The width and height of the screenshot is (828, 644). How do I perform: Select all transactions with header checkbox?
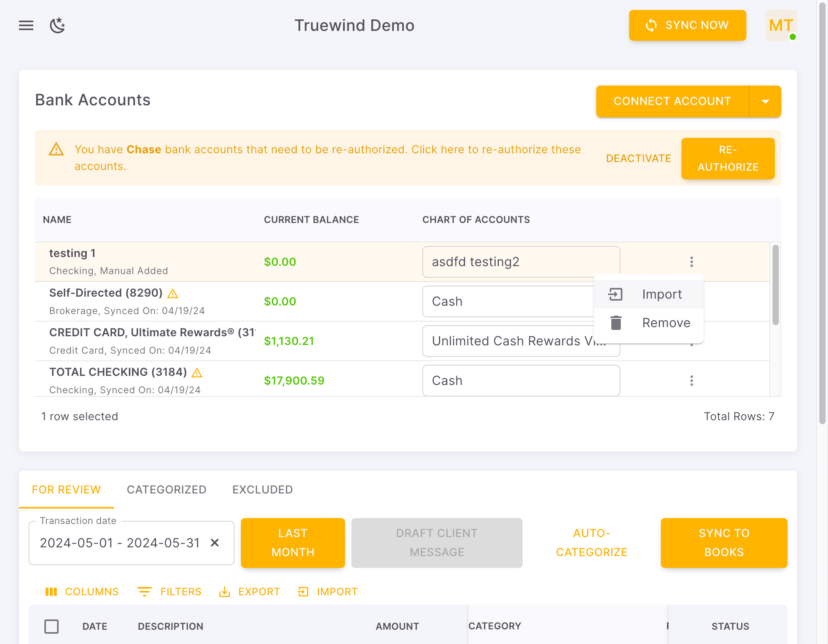pyautogui.click(x=52, y=626)
